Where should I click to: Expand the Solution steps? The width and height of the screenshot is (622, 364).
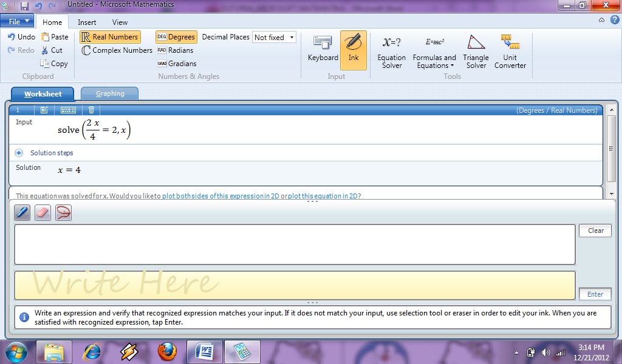click(19, 153)
